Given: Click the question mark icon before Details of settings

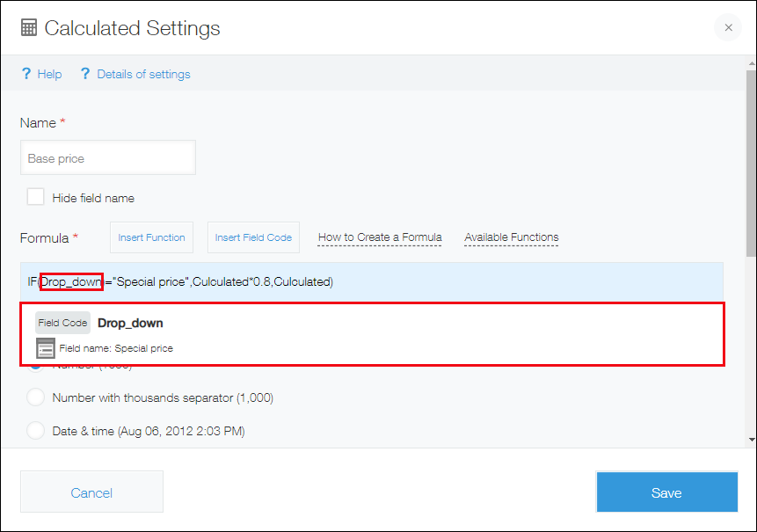Looking at the screenshot, I should pyautogui.click(x=84, y=74).
